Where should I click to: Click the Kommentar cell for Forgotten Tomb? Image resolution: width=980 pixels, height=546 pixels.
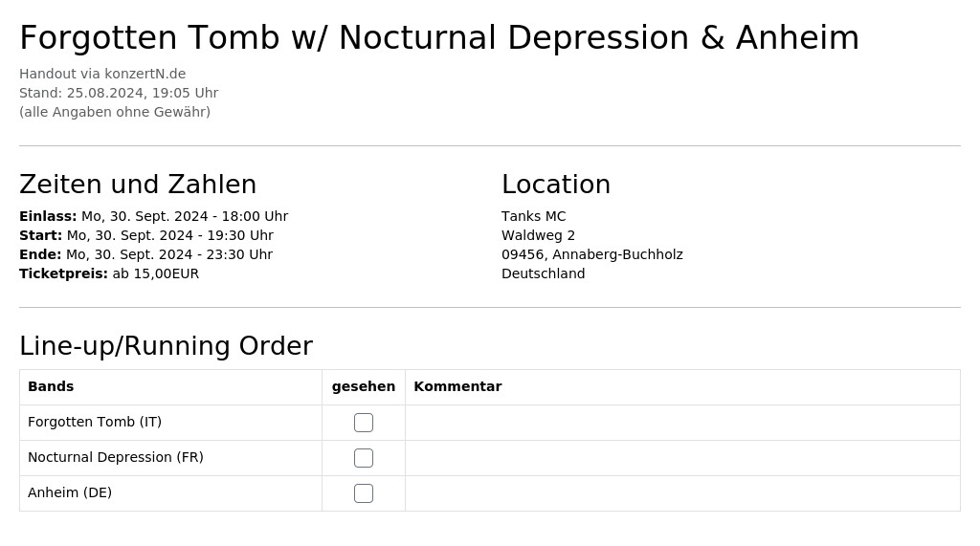pyautogui.click(x=682, y=423)
